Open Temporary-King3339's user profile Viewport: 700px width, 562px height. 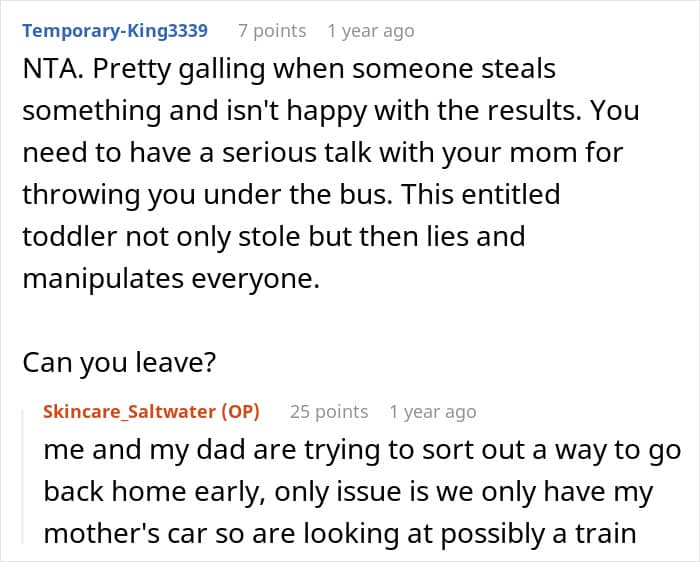tap(115, 31)
